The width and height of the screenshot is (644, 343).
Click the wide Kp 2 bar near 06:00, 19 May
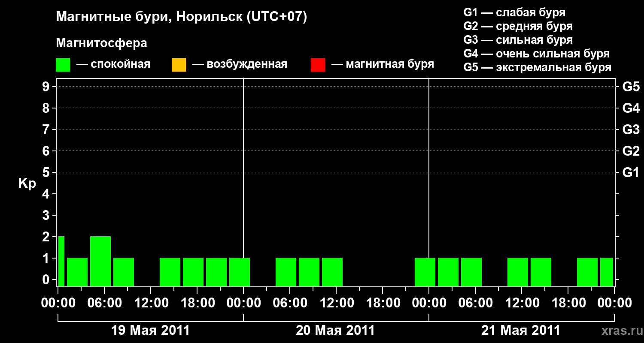click(x=100, y=261)
